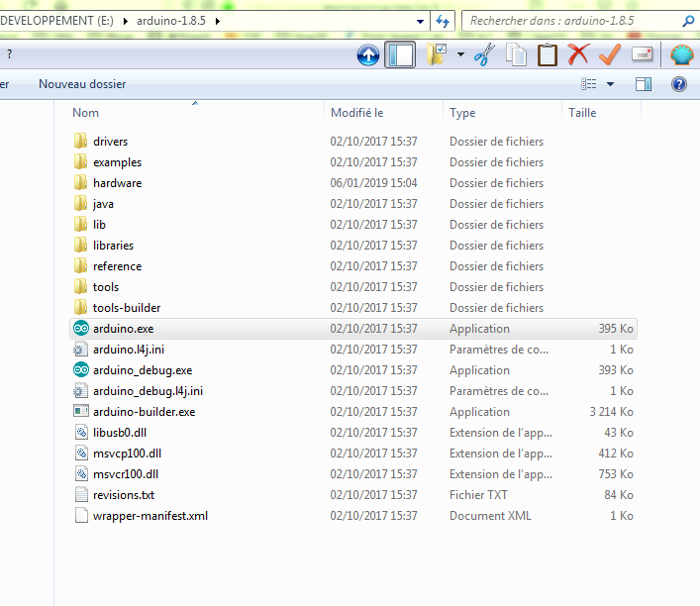Click the red X Delete icon
Screen dimensions: 700x606
(x=578, y=54)
